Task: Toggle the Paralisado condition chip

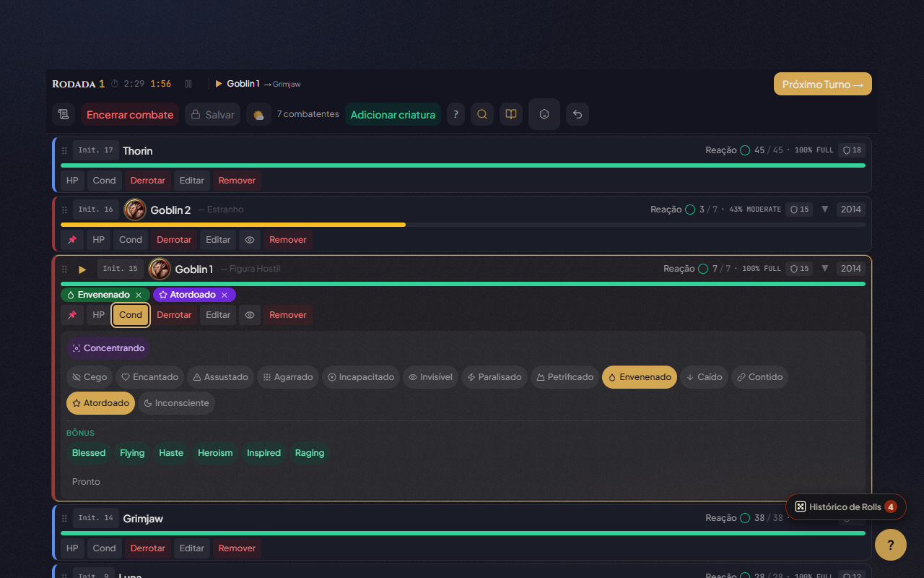Action: click(494, 377)
